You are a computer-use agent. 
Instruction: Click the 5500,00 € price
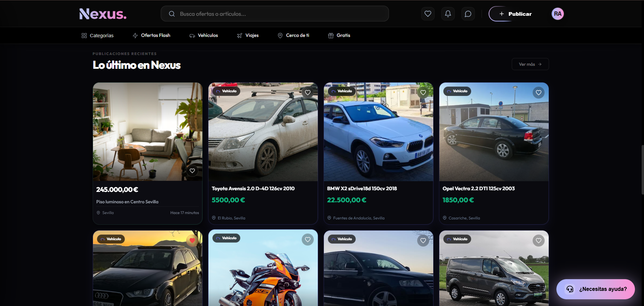[x=228, y=200]
